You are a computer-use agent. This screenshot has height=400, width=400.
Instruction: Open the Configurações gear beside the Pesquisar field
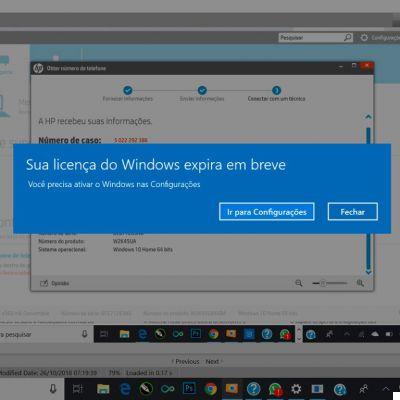coord(364,38)
